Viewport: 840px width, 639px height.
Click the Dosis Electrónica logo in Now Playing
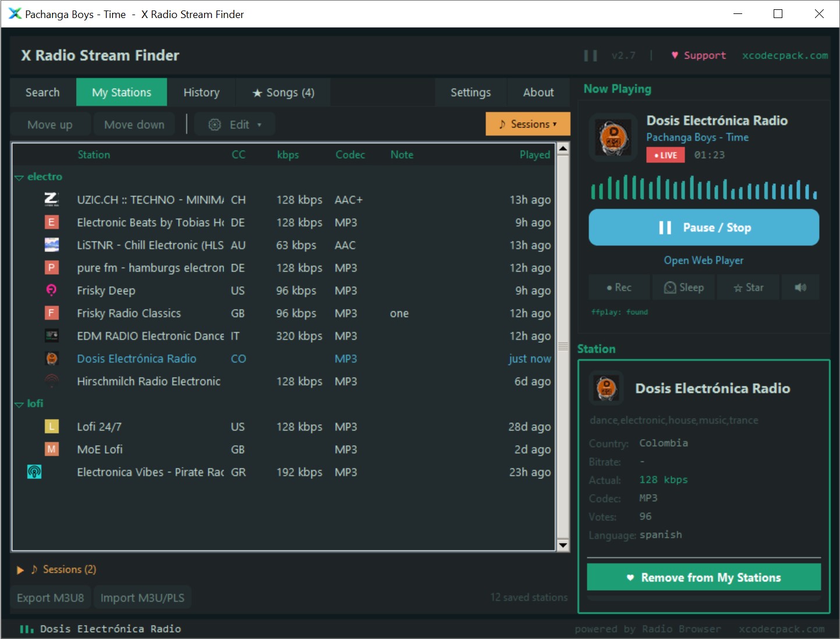[x=614, y=137]
